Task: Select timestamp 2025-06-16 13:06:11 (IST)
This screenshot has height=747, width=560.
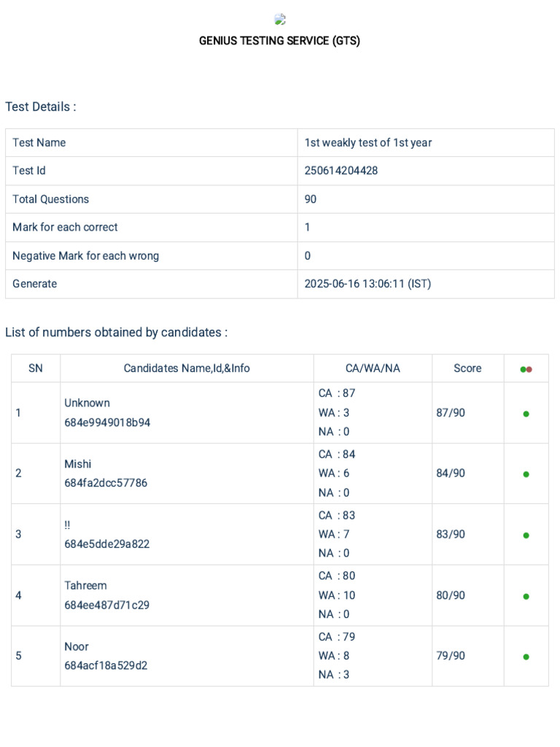Action: click(x=367, y=284)
